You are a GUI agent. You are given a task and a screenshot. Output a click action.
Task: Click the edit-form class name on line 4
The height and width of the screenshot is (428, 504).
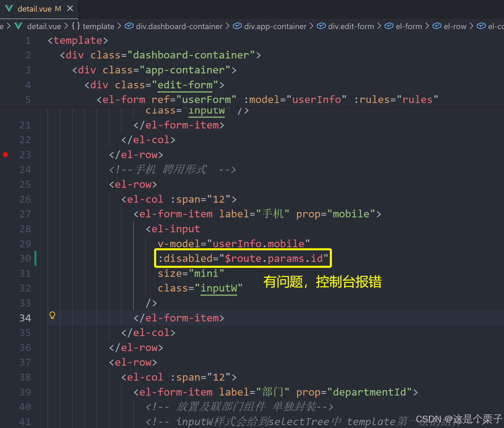[x=185, y=85]
